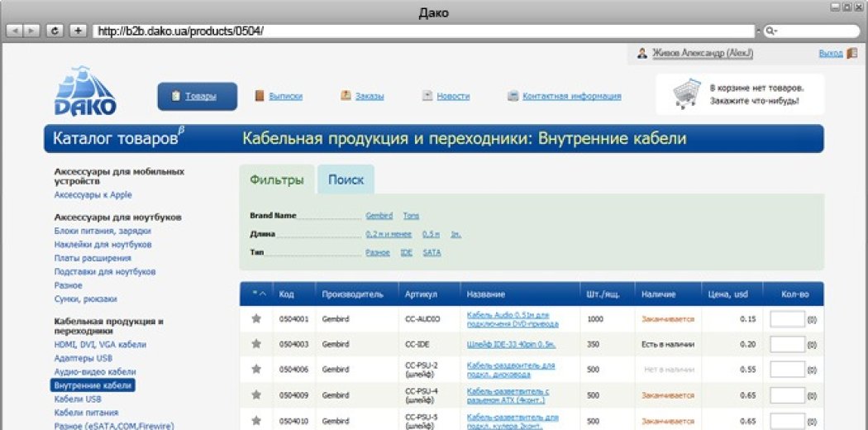Click the icon beside Контактная информация

pos(513,96)
